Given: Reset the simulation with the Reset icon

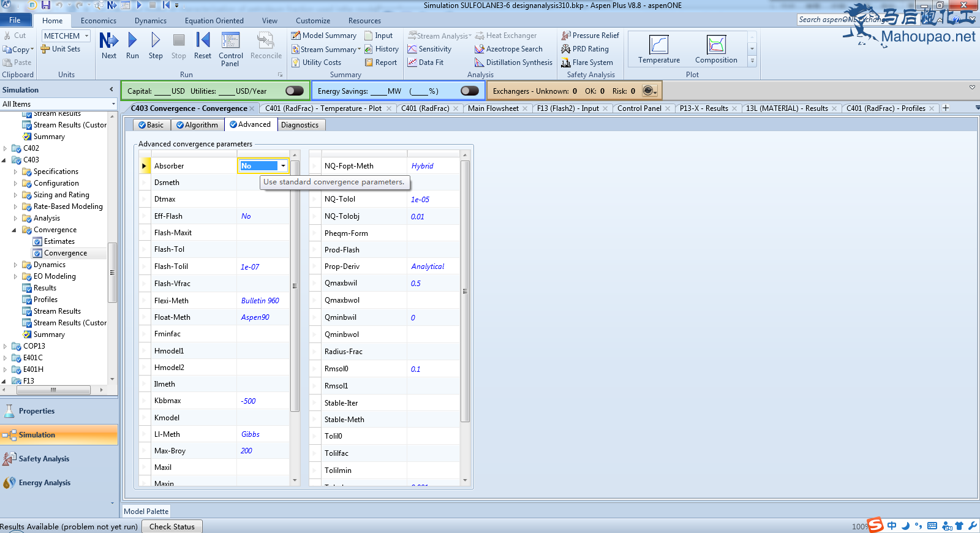Looking at the screenshot, I should click(203, 46).
